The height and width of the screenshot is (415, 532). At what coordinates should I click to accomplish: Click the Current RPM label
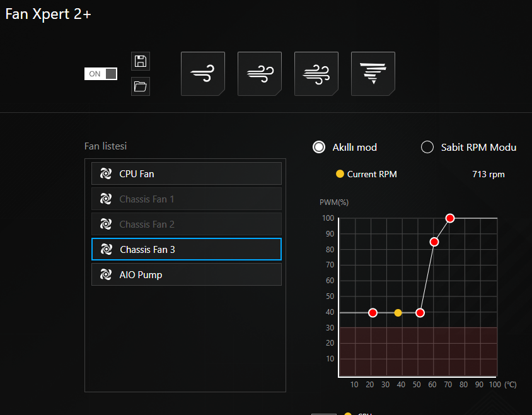pyautogui.click(x=372, y=174)
